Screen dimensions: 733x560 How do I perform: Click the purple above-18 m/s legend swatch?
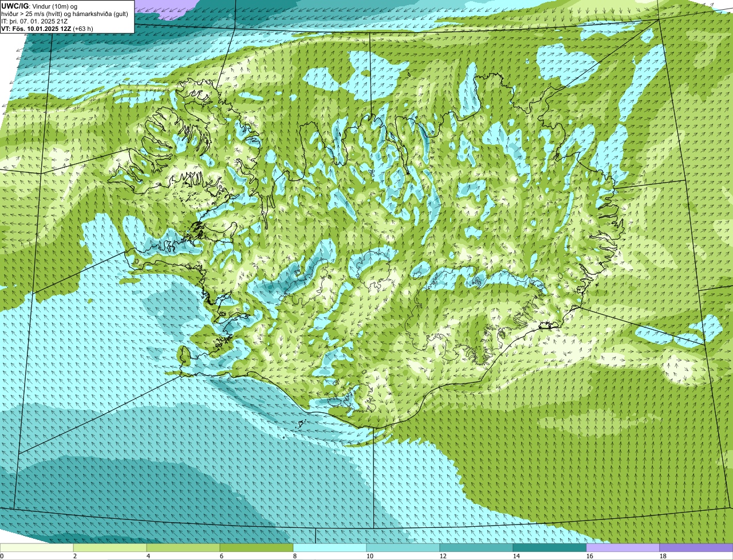(696, 548)
